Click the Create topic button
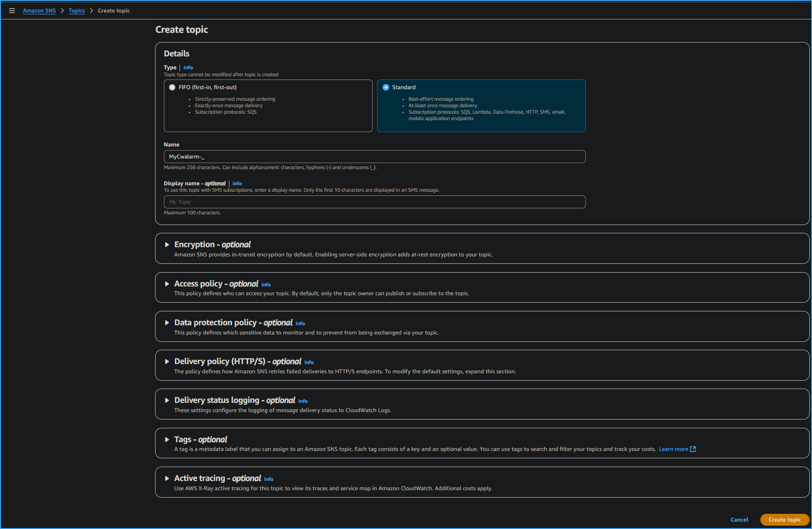 (x=784, y=520)
